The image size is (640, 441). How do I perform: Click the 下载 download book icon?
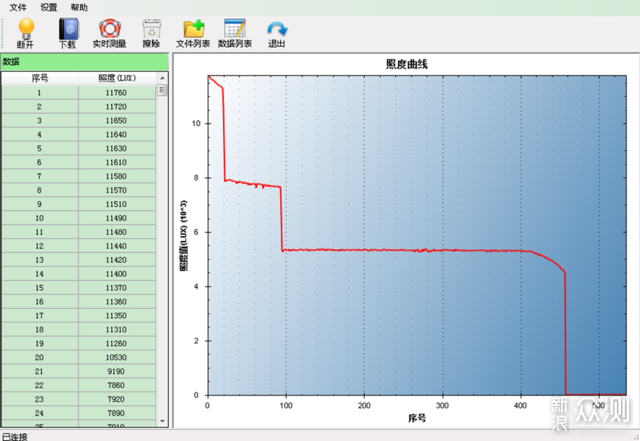coord(68,29)
